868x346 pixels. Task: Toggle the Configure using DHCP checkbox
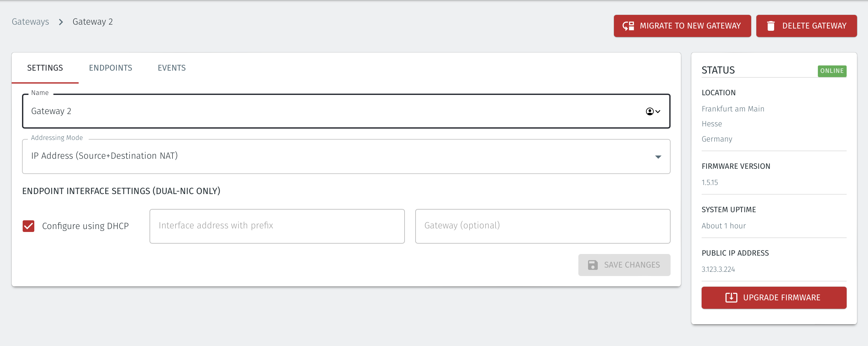(28, 226)
